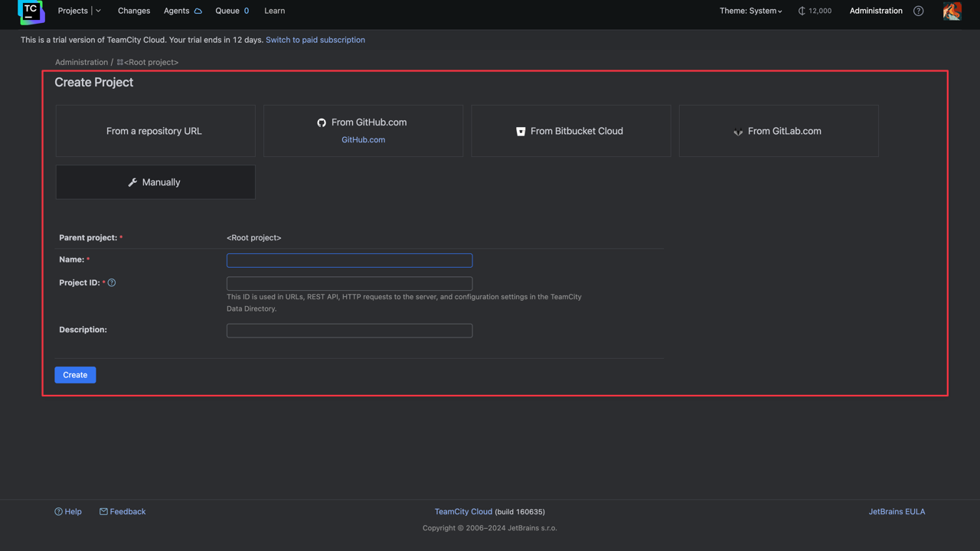
Task: Open the Queue tab
Action: point(227,11)
